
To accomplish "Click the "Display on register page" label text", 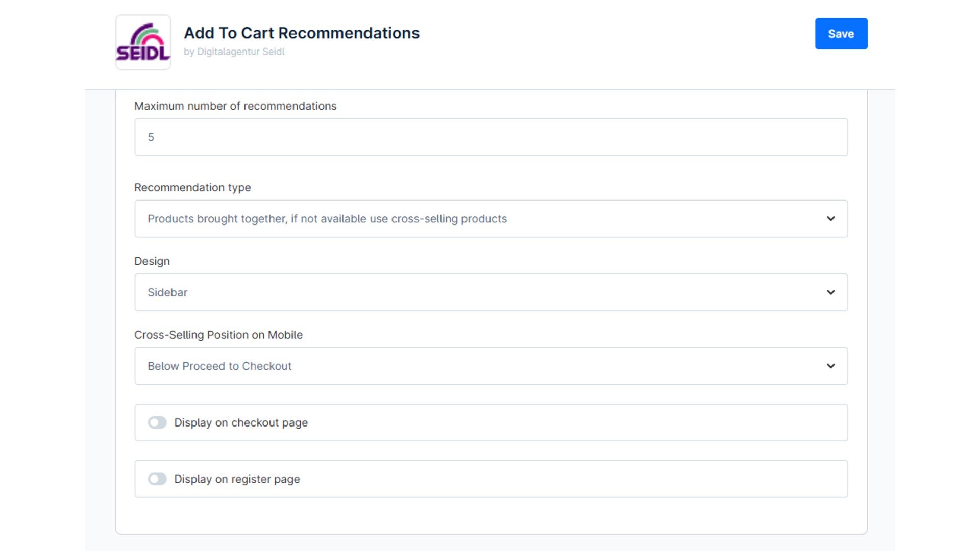I will point(237,479).
